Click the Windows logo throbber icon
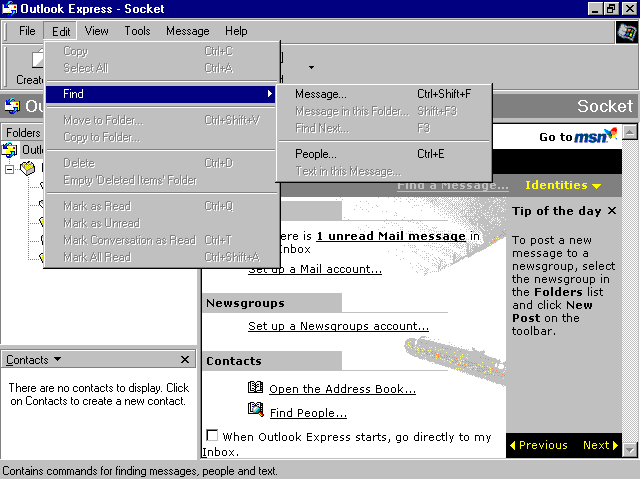Image resolution: width=640 pixels, height=480 pixels. click(x=627, y=32)
